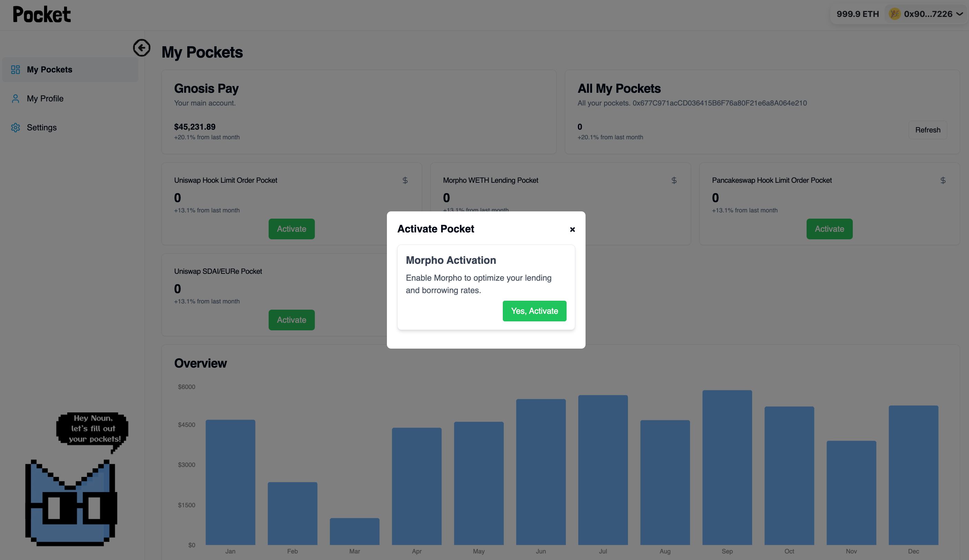
Task: Click the Uniswap Hook Limit Order Pocket title
Action: click(x=226, y=180)
